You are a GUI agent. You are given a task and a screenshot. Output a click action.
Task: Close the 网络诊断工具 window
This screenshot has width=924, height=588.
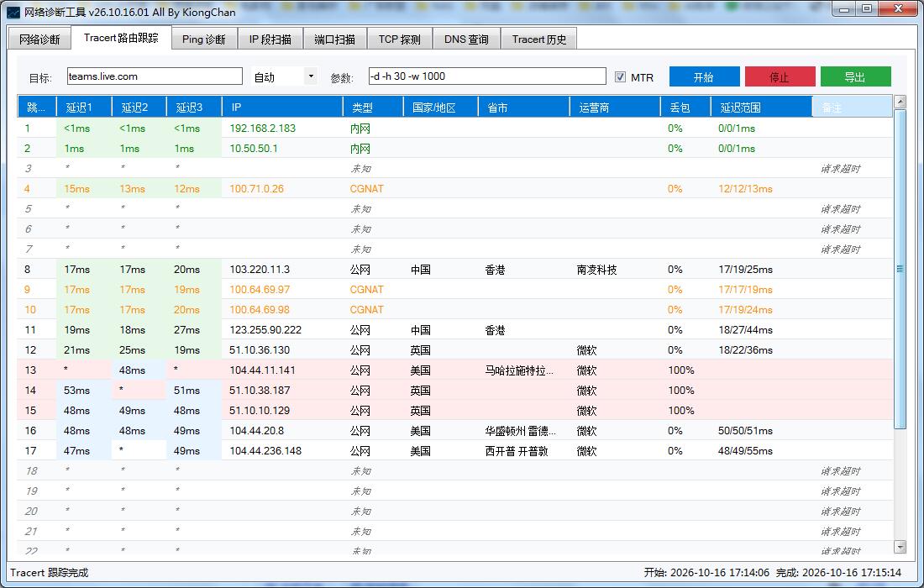(x=897, y=9)
